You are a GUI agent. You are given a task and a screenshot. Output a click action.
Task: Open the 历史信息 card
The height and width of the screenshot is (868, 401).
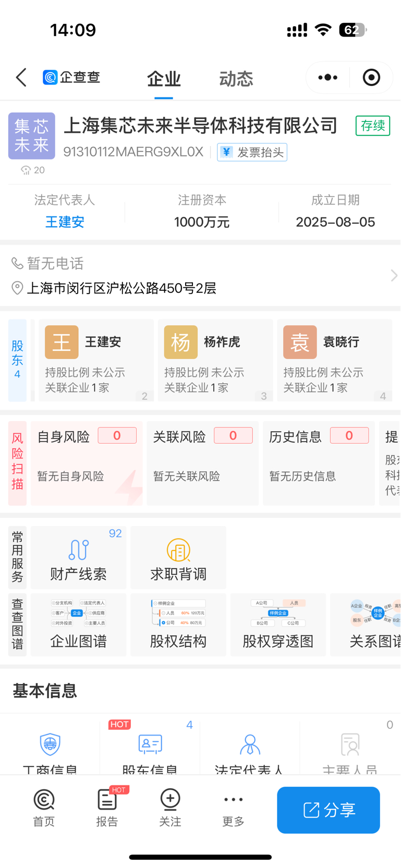(319, 463)
